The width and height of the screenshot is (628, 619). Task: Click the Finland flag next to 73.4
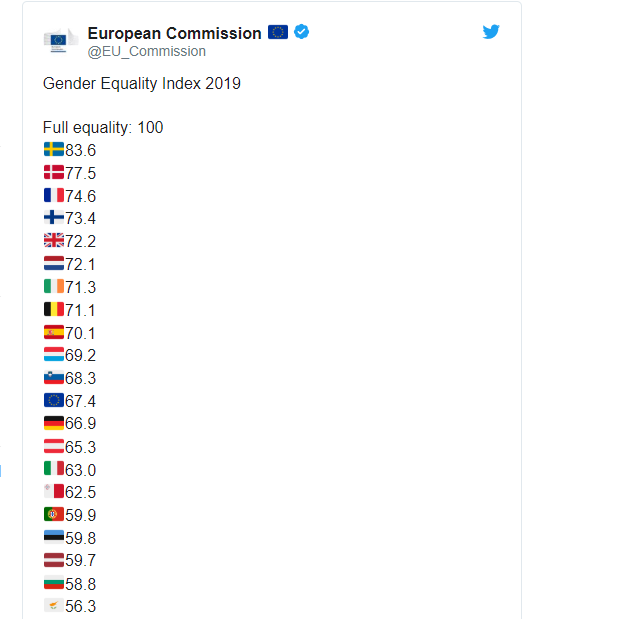[x=54, y=217]
